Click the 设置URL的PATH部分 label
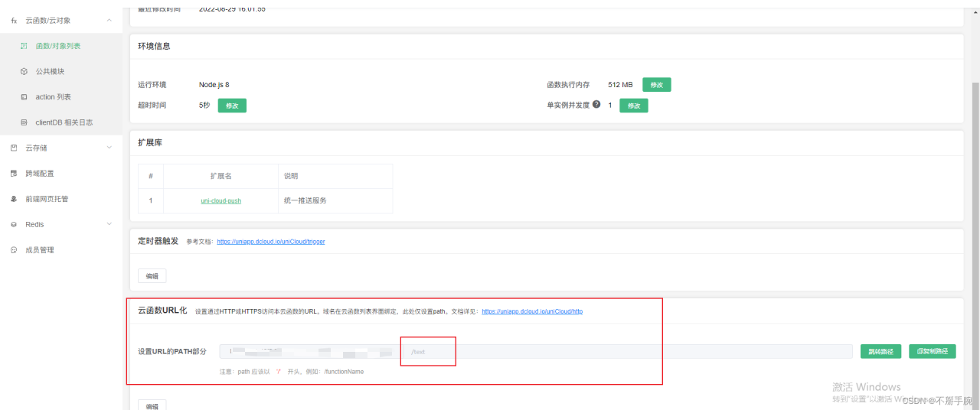The image size is (980, 410). coord(172,351)
